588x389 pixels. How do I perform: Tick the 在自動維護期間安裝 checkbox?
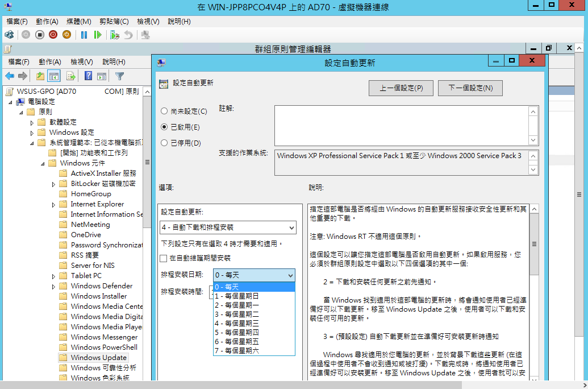(163, 258)
